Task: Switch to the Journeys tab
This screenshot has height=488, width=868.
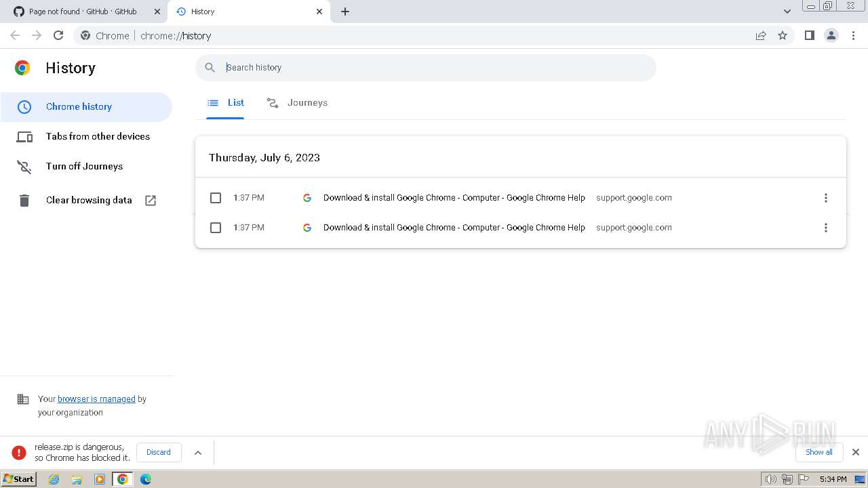Action: point(297,102)
